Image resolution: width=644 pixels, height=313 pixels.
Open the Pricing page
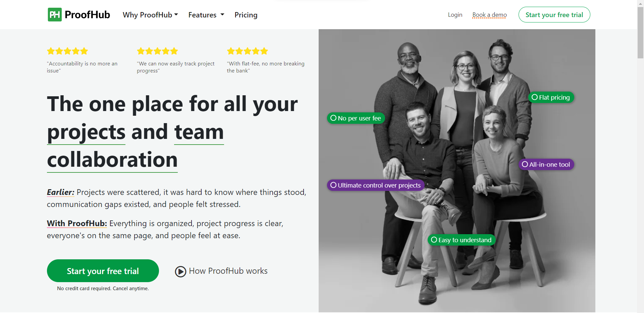(246, 15)
